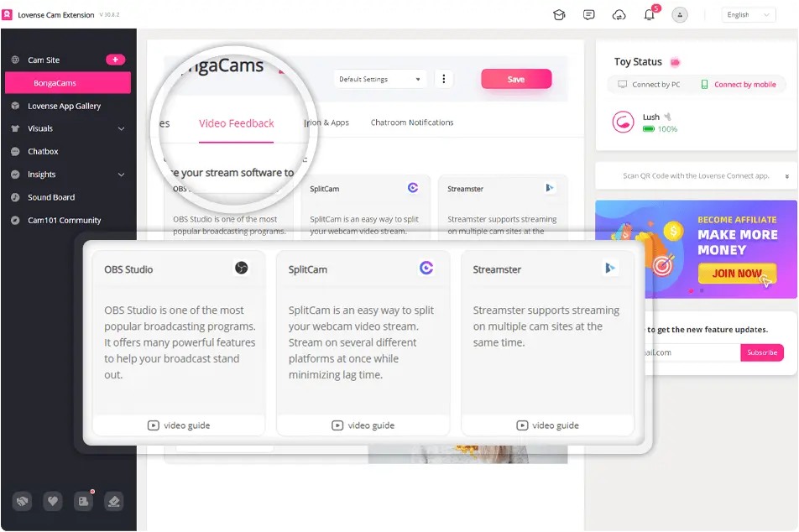Open the three-dot more options menu

[444, 79]
